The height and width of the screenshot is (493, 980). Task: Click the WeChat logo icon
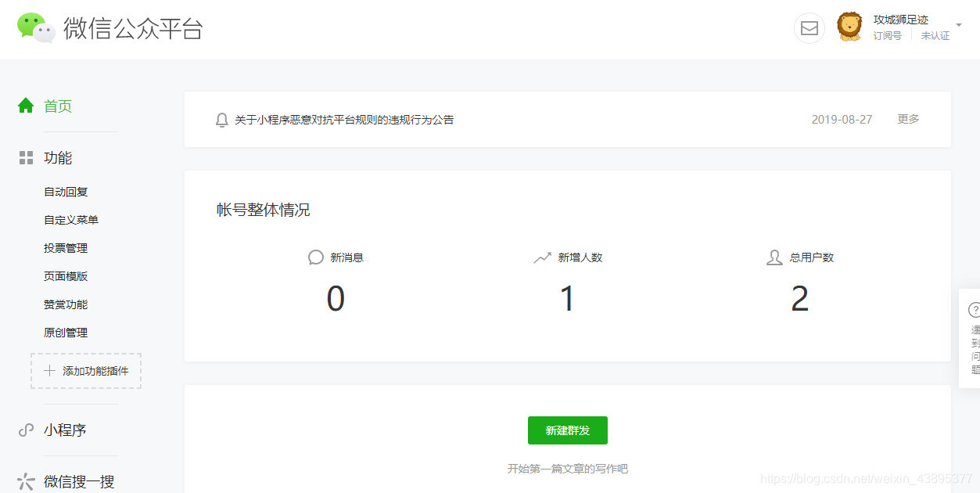(x=36, y=28)
